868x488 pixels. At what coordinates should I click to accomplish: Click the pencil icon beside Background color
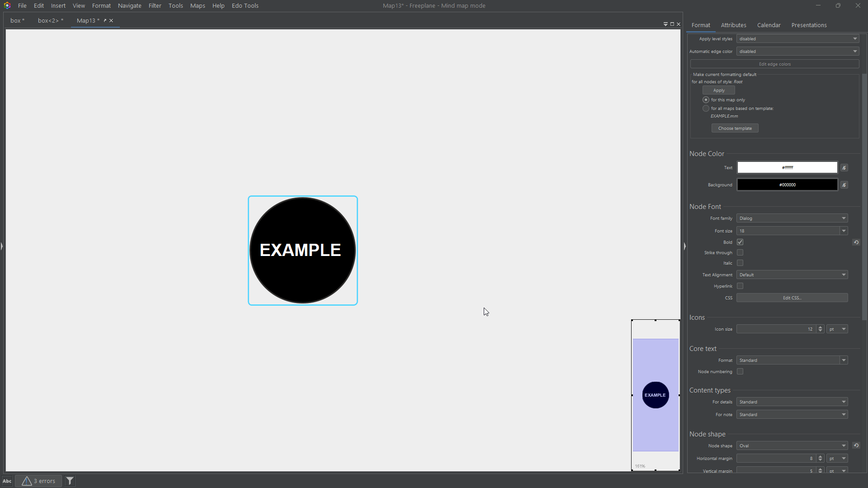[x=844, y=185]
